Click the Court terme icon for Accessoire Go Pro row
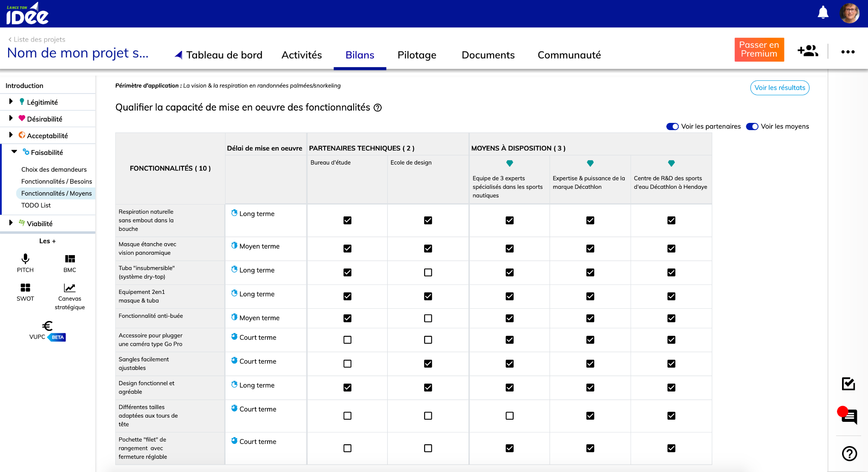 click(x=234, y=337)
